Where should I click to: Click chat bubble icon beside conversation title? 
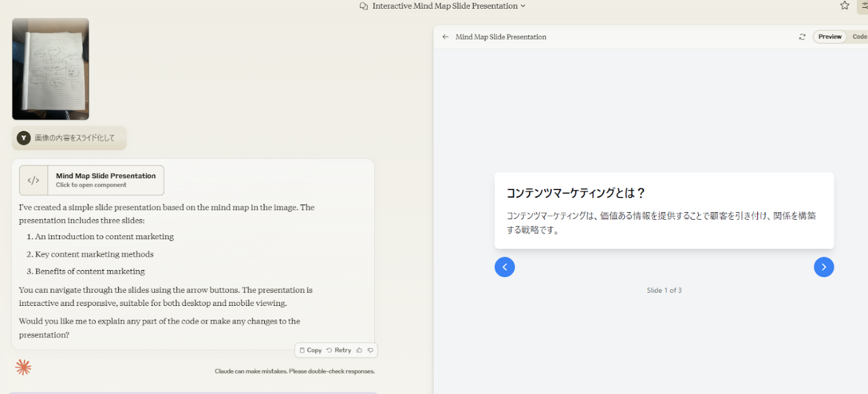pos(364,6)
